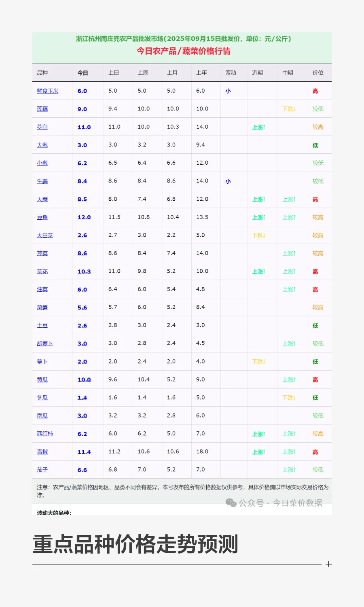The height and width of the screenshot is (607, 364).
Task: Click today's price 1.4 for 冬瓜
Action: click(82, 398)
